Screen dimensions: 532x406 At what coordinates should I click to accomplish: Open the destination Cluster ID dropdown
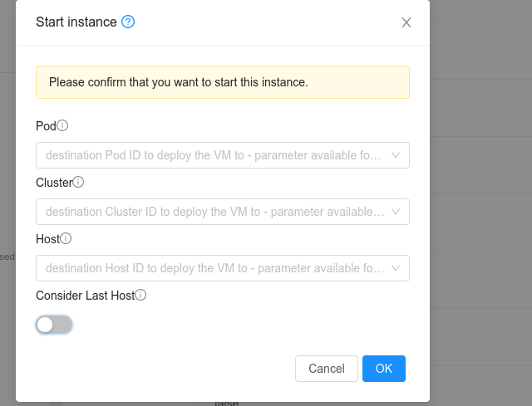214,212
